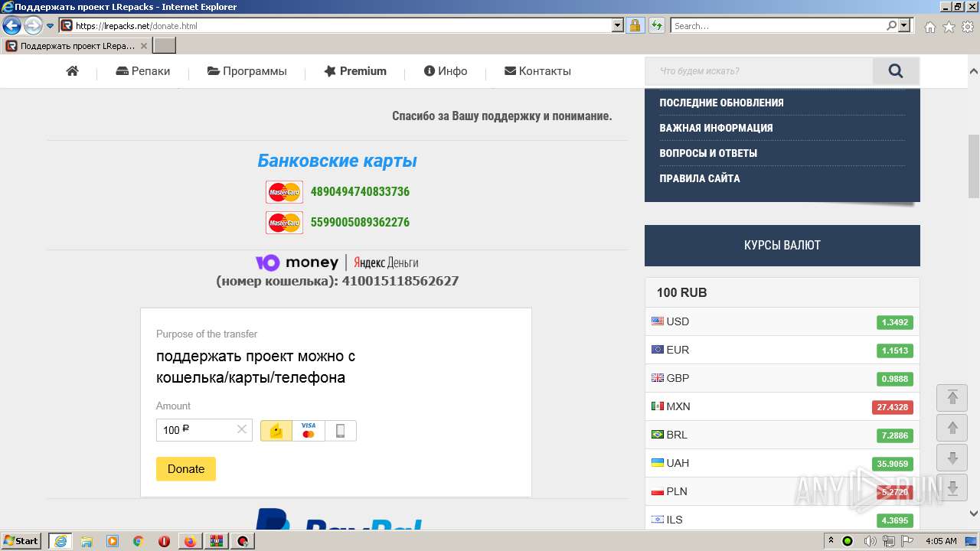Image resolution: width=980 pixels, height=551 pixels.
Task: Open the Premium menu item
Action: pos(355,71)
